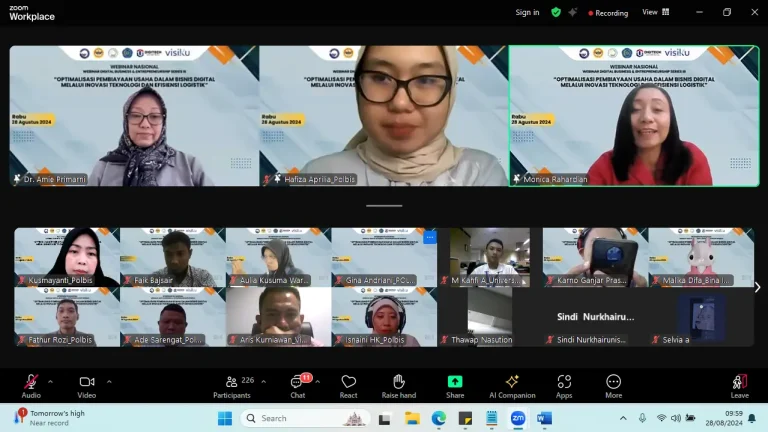Screen dimensions: 768x432
Task: Open More options menu
Action: 613,386
